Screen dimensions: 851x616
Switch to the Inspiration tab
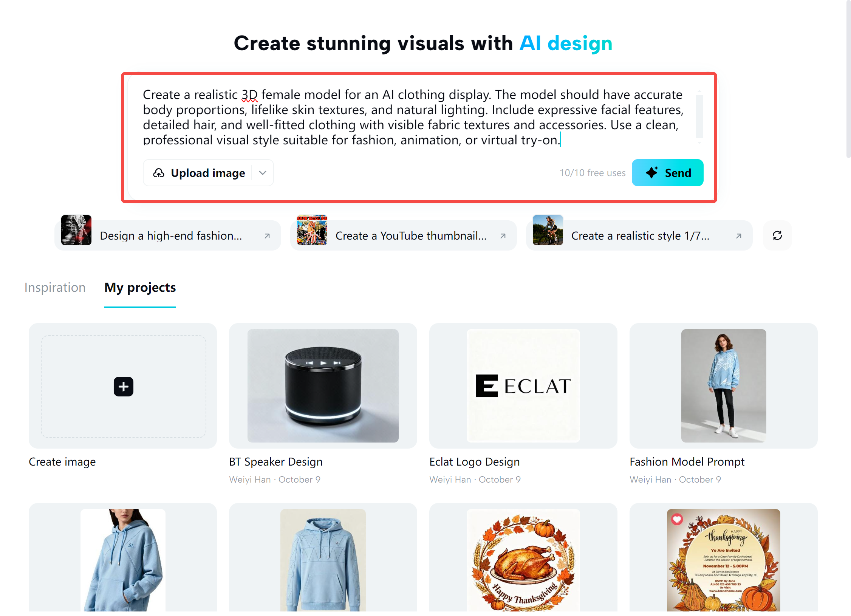pyautogui.click(x=55, y=288)
